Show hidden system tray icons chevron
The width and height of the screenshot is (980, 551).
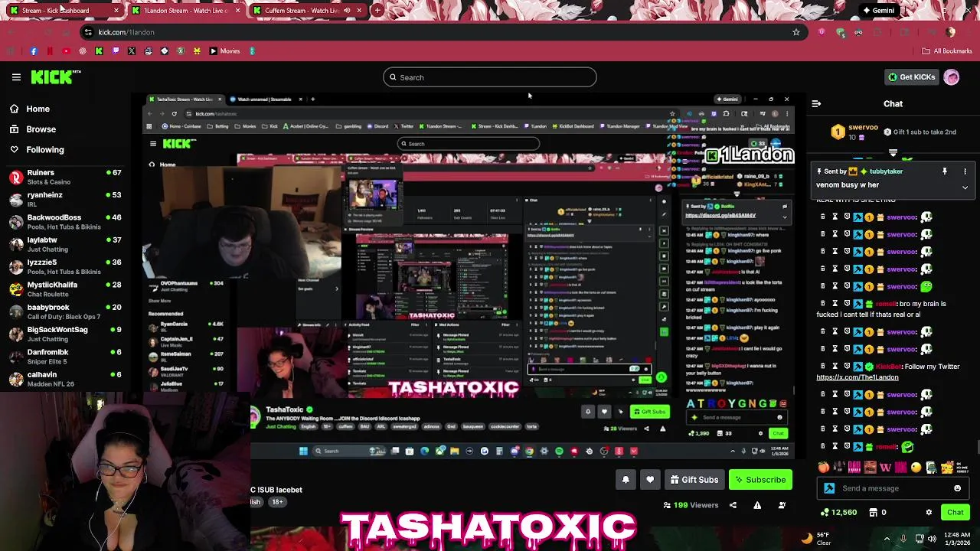(887, 539)
